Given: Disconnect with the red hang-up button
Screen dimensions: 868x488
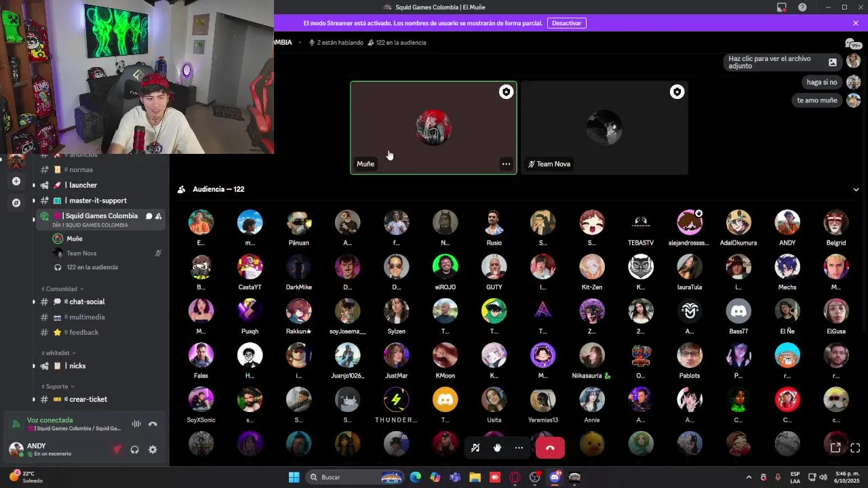Looking at the screenshot, I should pos(550,447).
